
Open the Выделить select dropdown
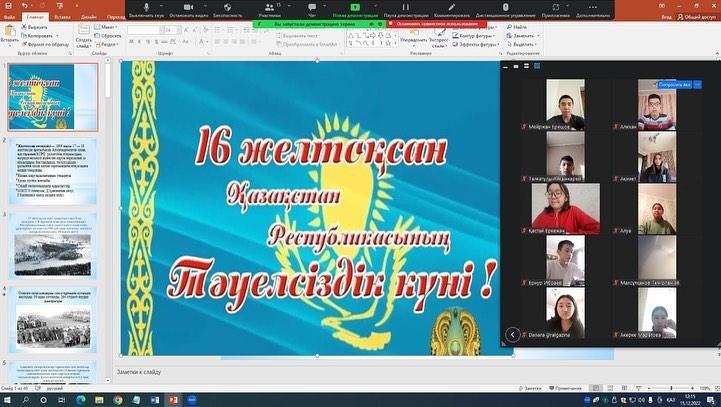click(x=522, y=45)
